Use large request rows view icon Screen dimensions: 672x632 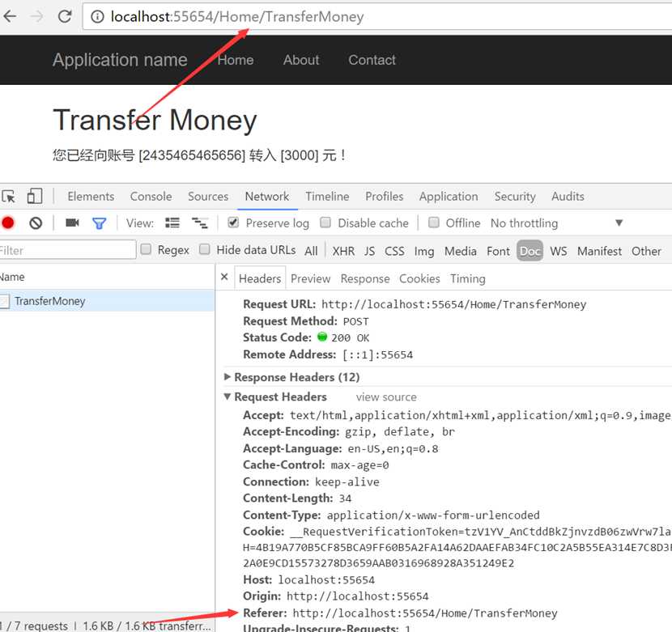(x=172, y=223)
